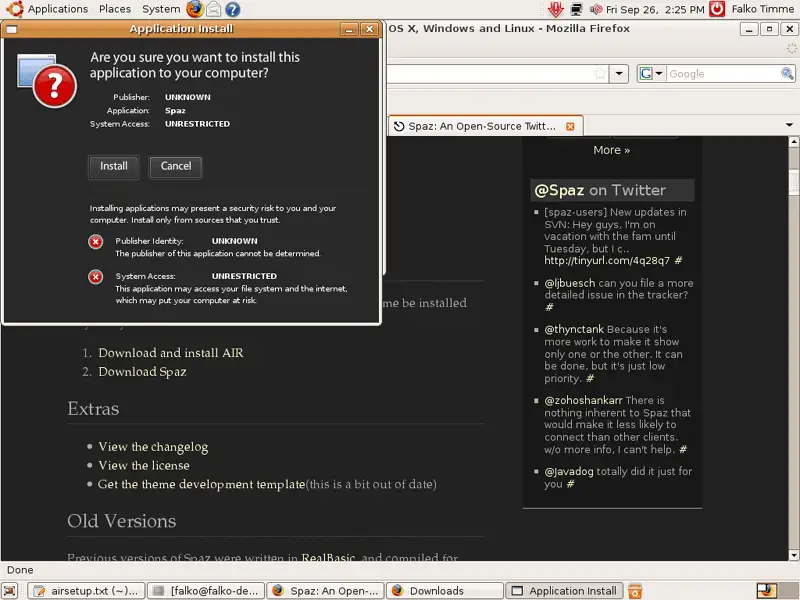Image resolution: width=800 pixels, height=600 pixels.
Task: Switch to Downloads taskbar window
Action: click(445, 591)
